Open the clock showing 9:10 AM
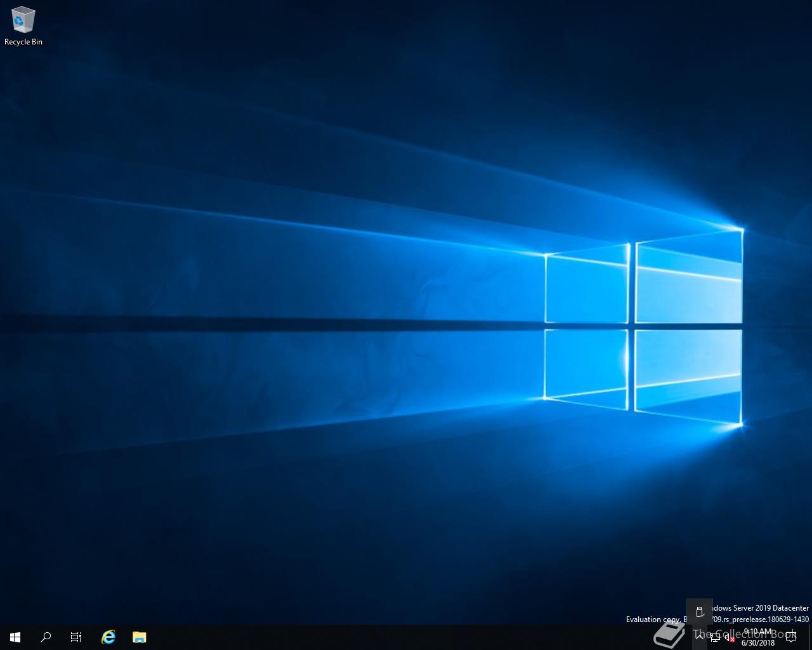The image size is (812, 650). pyautogui.click(x=758, y=637)
